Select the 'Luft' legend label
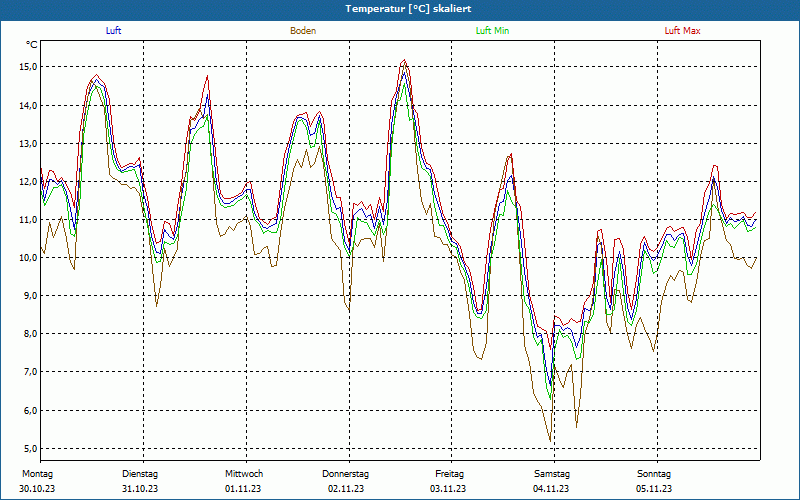Image resolution: width=800 pixels, height=500 pixels. (114, 31)
